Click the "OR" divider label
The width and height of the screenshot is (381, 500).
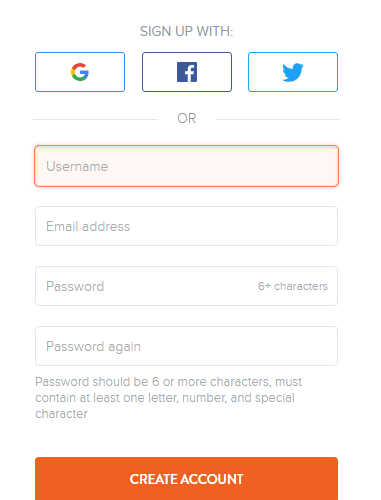click(186, 118)
